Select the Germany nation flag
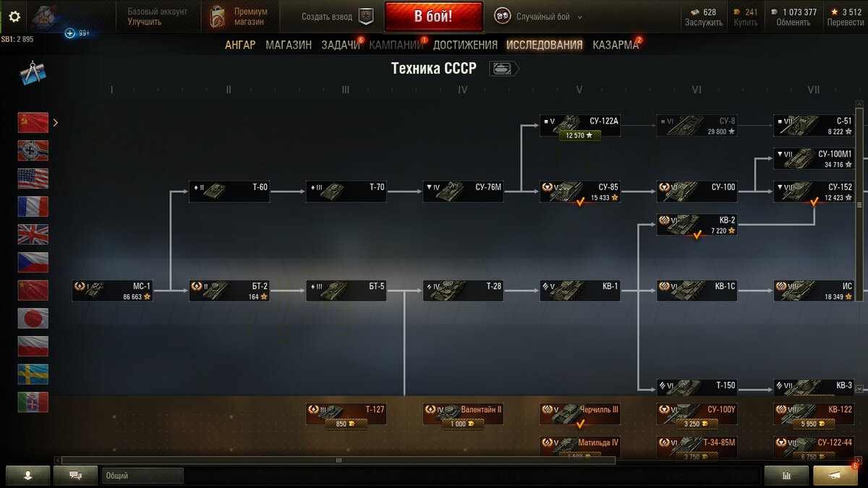The width and height of the screenshot is (868, 488). (33, 150)
